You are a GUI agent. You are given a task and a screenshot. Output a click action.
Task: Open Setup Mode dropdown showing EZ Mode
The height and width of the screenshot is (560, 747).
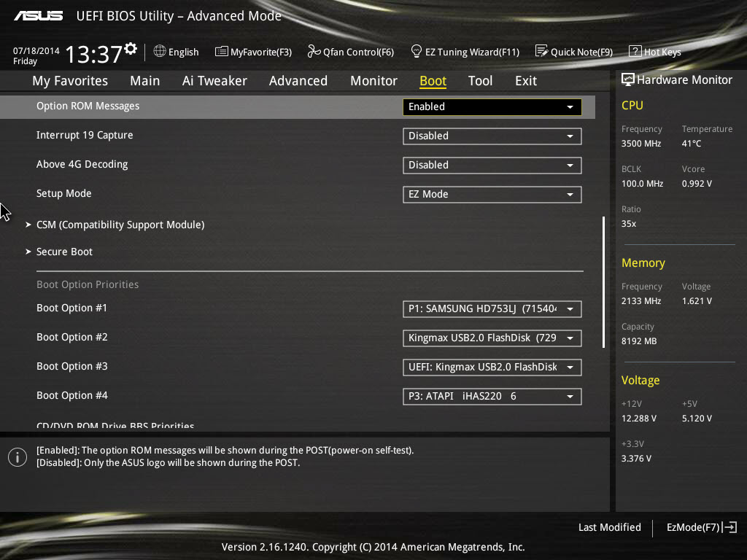point(492,194)
